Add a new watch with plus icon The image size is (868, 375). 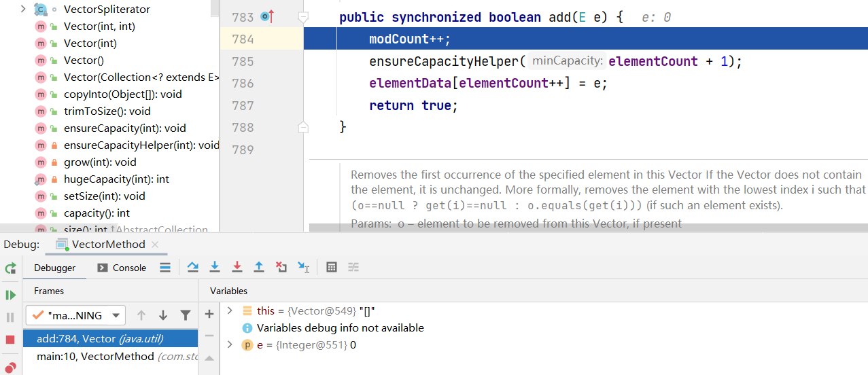(x=209, y=314)
